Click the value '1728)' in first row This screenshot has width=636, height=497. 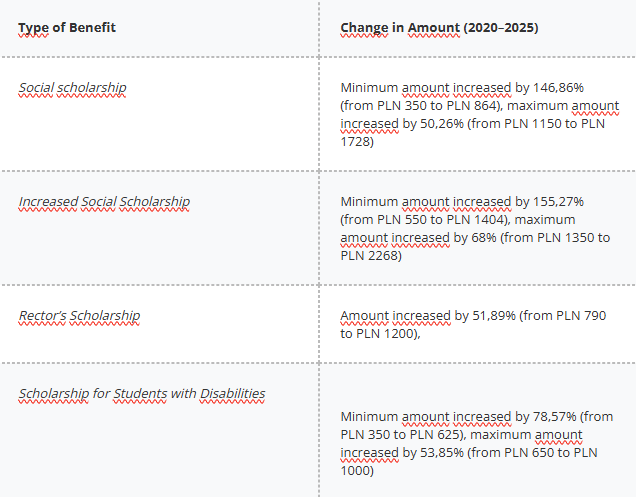pos(357,142)
